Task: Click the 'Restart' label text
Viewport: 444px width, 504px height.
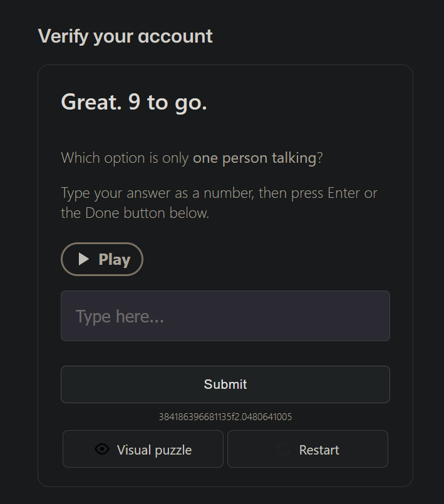Action: coord(319,450)
